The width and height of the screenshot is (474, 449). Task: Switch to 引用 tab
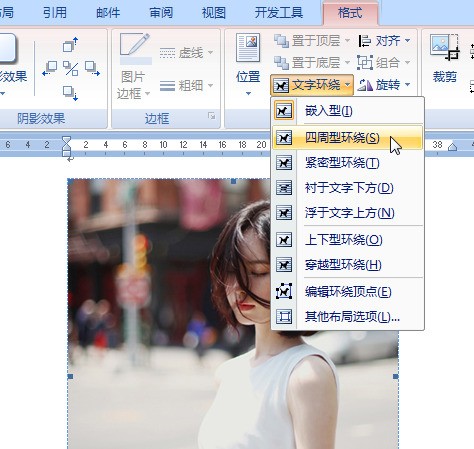coord(55,13)
